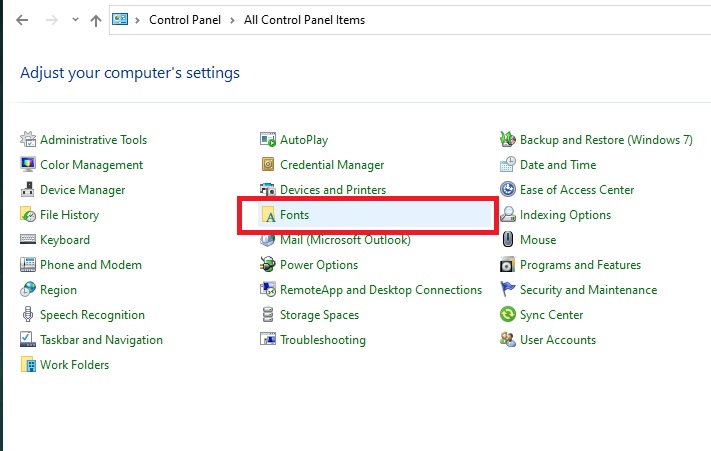Click the Date and Time icon
The width and height of the screenshot is (711, 451).
click(507, 165)
